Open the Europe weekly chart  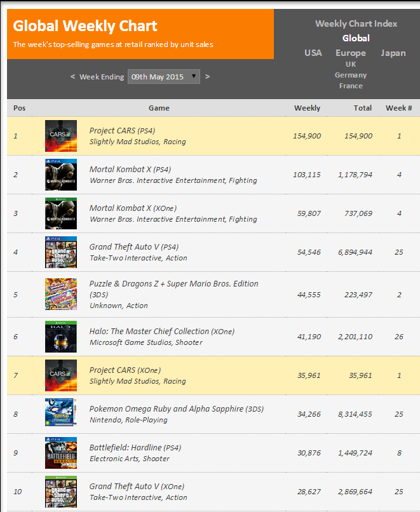pyautogui.click(x=351, y=53)
